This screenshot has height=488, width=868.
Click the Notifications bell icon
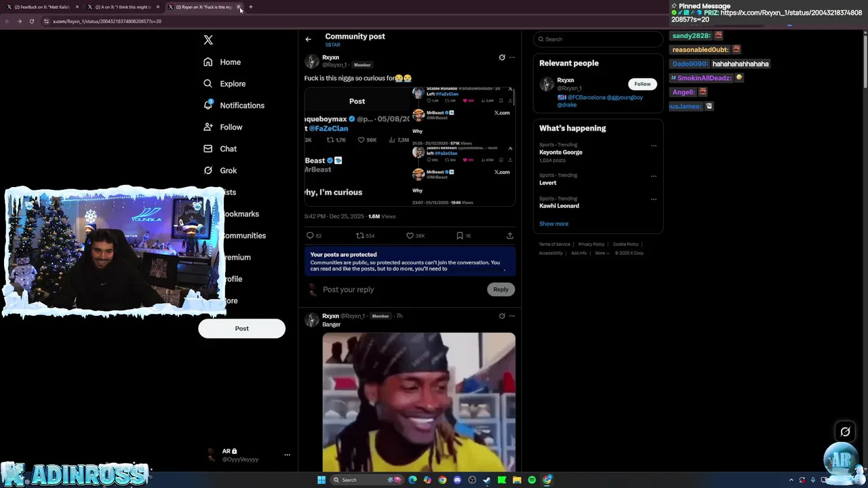[x=208, y=105]
